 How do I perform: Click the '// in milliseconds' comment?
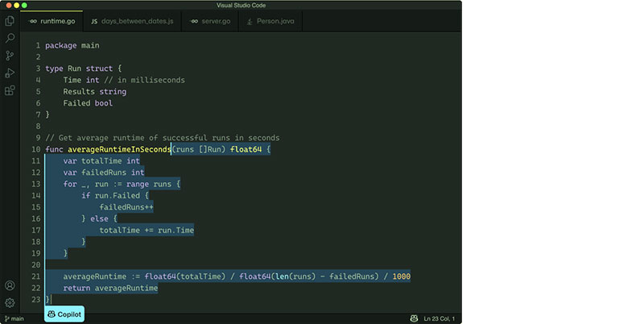point(144,80)
